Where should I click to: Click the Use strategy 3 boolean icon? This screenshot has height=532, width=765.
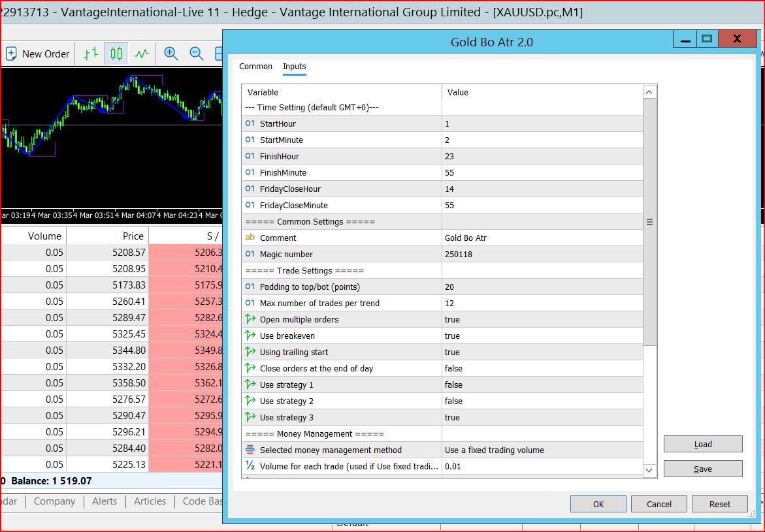pos(250,417)
